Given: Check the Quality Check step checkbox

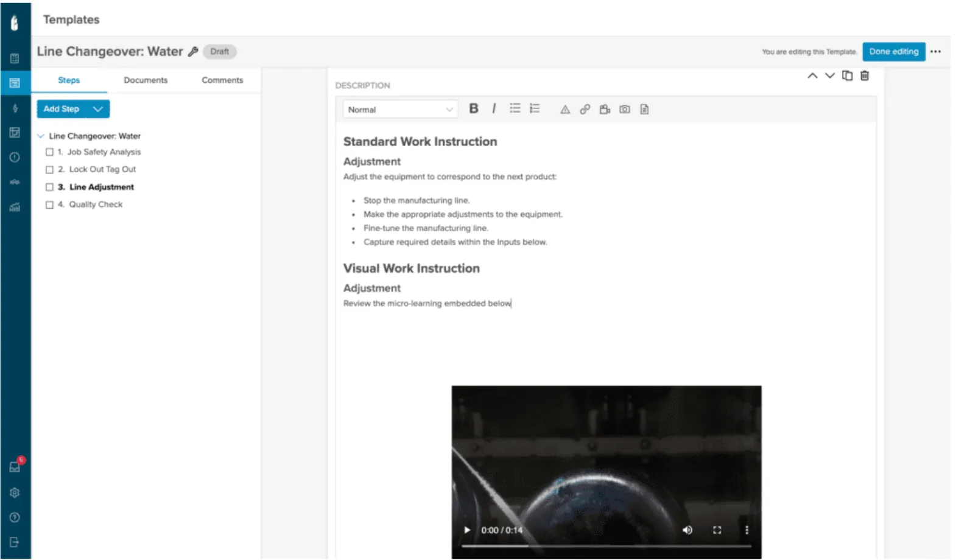Looking at the screenshot, I should [x=49, y=205].
